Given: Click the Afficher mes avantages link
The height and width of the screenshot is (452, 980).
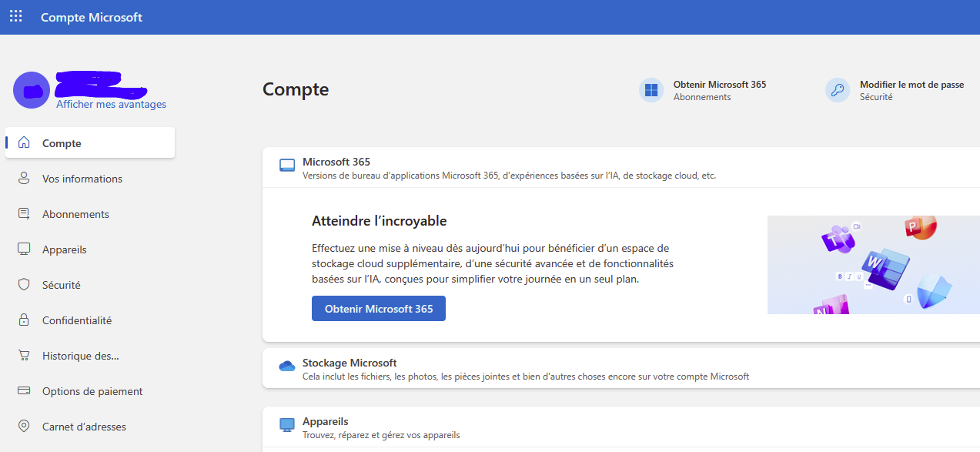Looking at the screenshot, I should click(111, 105).
